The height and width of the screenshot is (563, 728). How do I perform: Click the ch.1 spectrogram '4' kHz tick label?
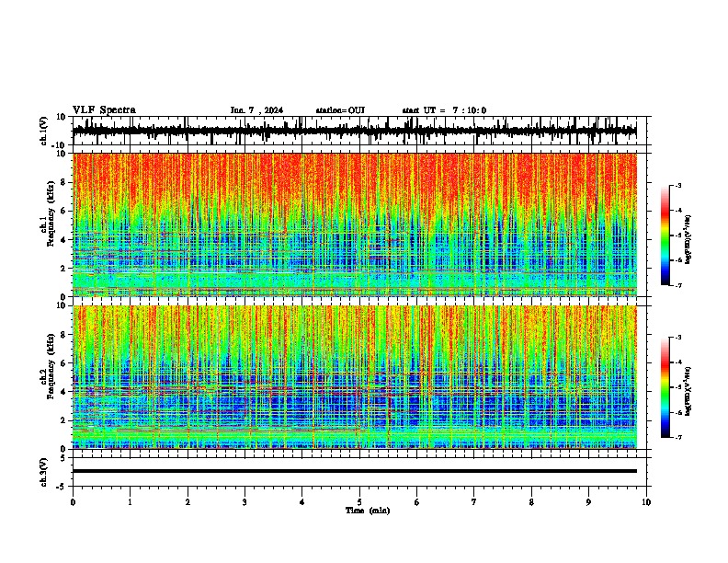coord(63,240)
